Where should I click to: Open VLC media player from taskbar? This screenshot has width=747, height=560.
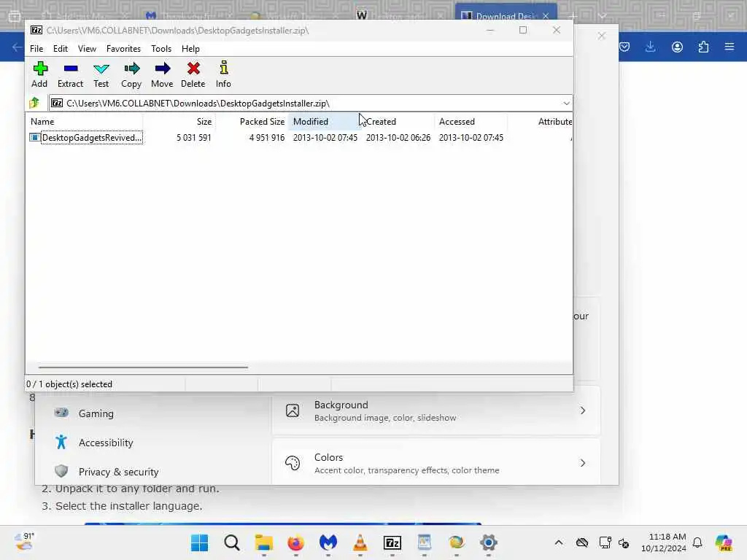click(x=360, y=542)
